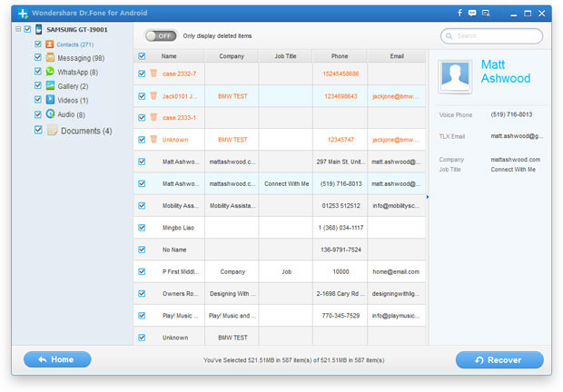
Task: Toggle the select-all checkbox in table header
Action: coord(141,56)
